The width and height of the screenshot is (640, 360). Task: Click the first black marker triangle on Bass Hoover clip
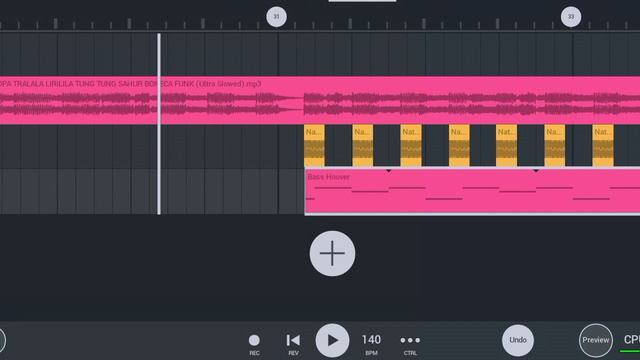click(x=389, y=171)
